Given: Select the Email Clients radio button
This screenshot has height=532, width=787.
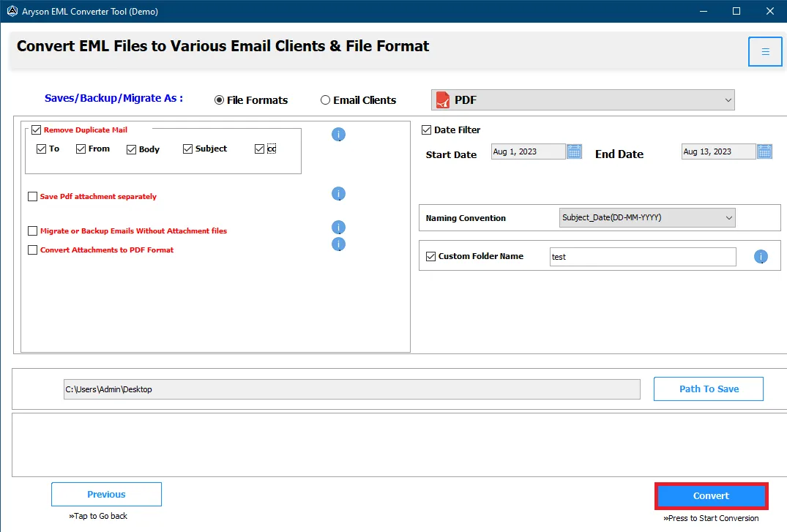Looking at the screenshot, I should tap(325, 100).
